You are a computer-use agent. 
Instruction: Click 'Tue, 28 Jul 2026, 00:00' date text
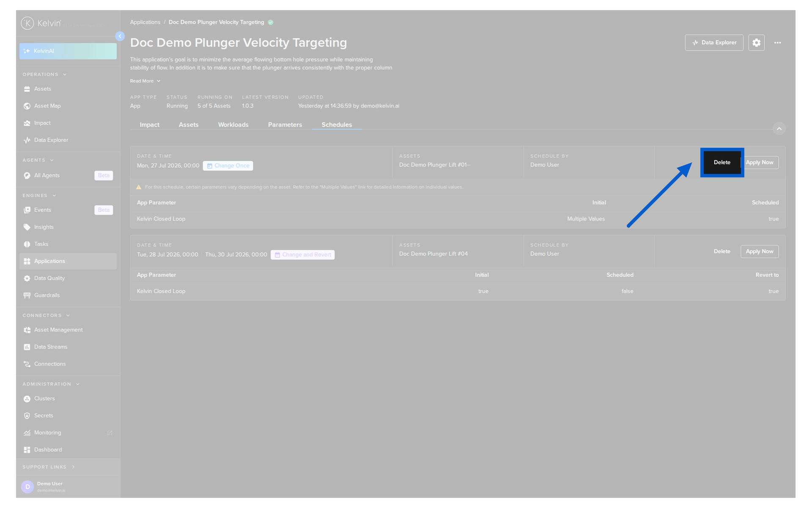[167, 255]
